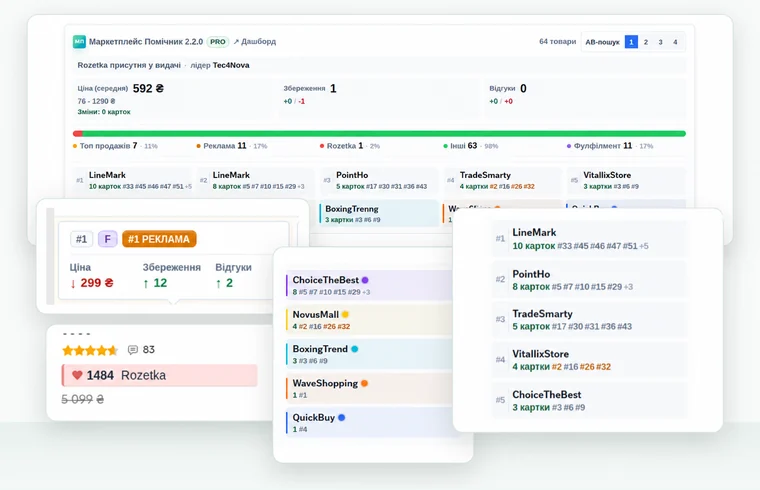Click the red segment of distribution bar

click(x=78, y=133)
